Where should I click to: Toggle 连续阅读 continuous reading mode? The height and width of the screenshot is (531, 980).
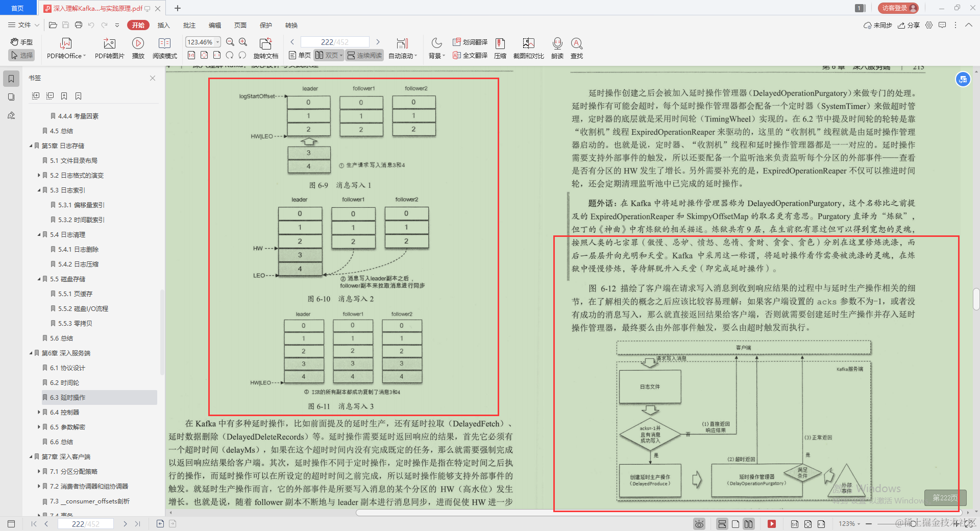(x=364, y=55)
